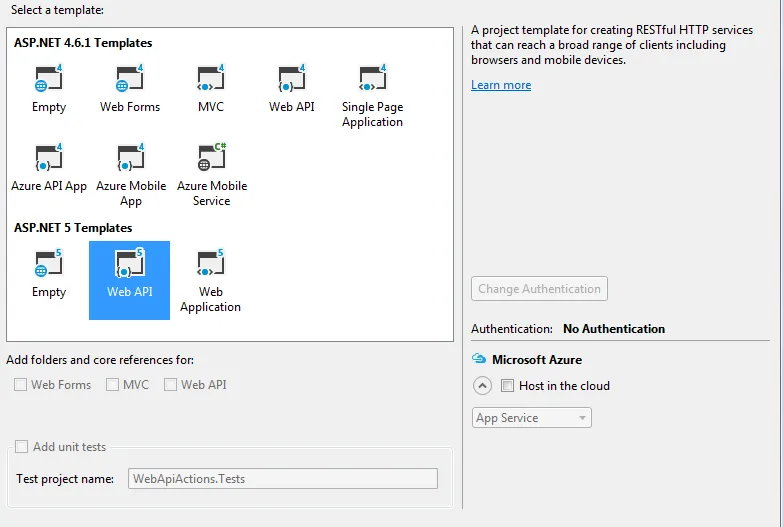
Task: Click the Change Authentication button
Action: coord(539,289)
